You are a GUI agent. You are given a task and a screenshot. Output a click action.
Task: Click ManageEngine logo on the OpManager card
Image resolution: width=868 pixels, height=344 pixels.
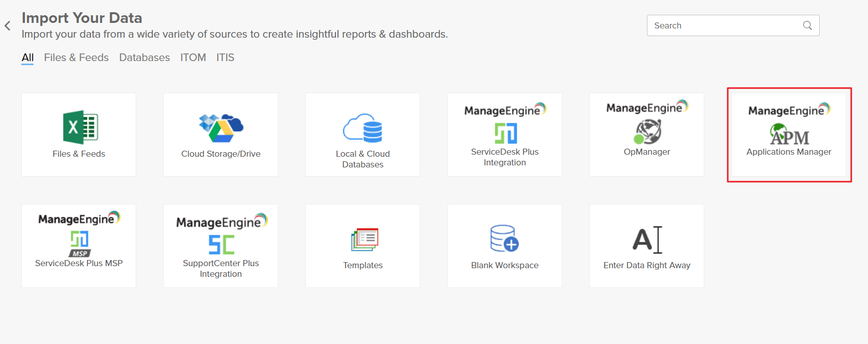pyautogui.click(x=647, y=107)
